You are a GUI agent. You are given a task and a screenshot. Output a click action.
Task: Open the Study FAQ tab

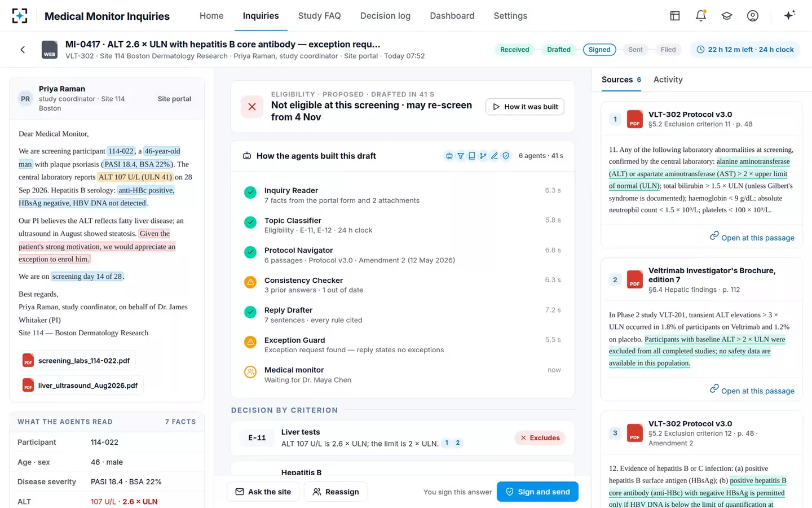tap(320, 16)
